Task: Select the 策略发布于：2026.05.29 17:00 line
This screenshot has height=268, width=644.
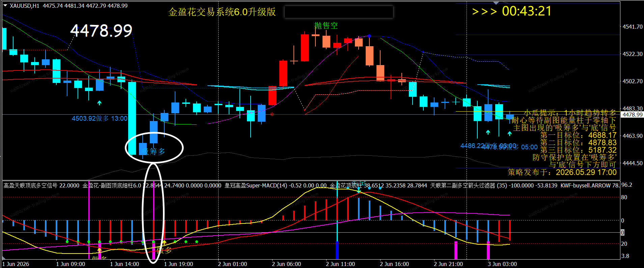Action: (562, 172)
